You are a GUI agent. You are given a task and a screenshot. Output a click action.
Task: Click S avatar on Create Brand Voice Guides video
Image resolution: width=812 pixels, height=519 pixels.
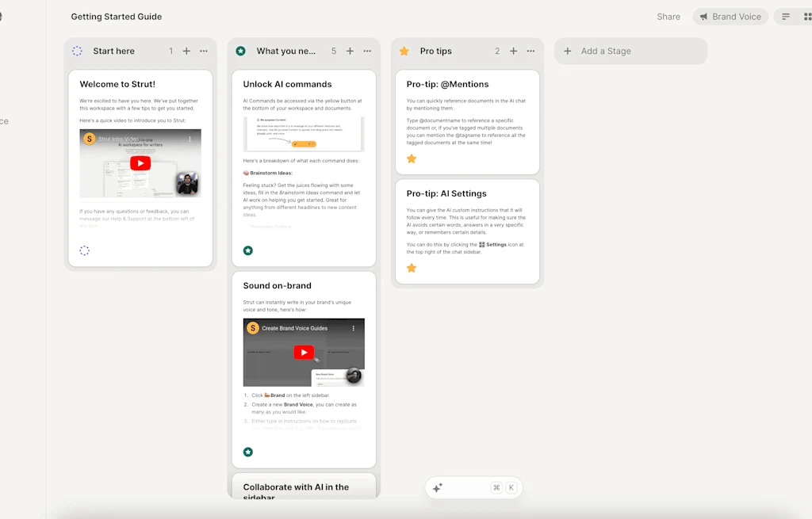click(253, 328)
